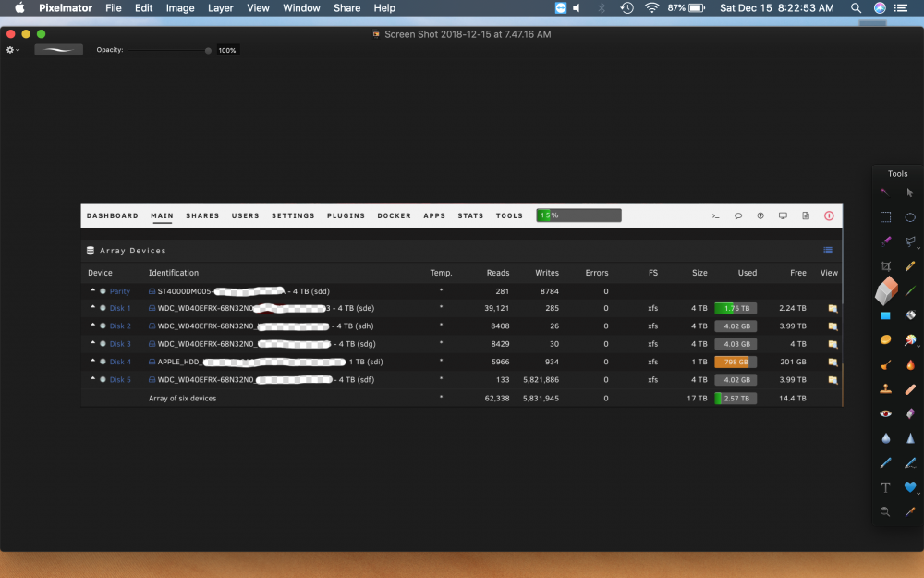Click the Disk 2 link
This screenshot has width=924, height=578.
(x=120, y=326)
